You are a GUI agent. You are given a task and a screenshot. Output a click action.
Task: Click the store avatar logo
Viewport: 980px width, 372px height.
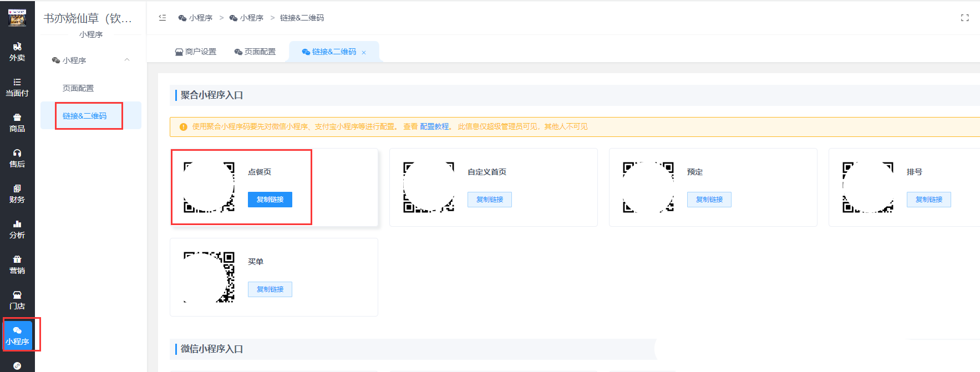click(17, 17)
